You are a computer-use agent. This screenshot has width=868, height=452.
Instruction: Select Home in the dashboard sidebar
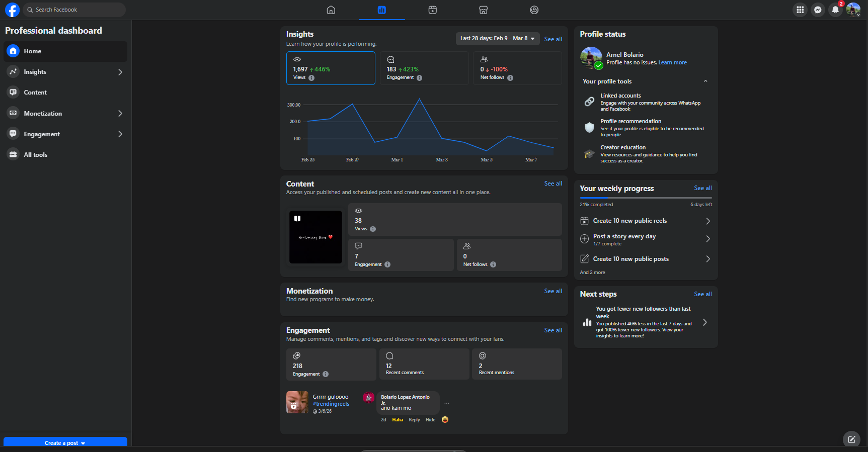65,51
